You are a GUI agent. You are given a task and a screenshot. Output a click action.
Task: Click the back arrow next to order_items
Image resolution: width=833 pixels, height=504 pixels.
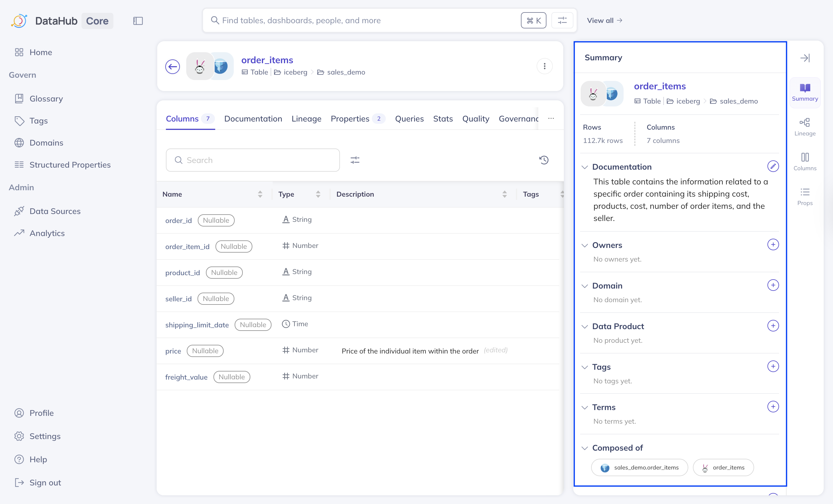coord(172,67)
